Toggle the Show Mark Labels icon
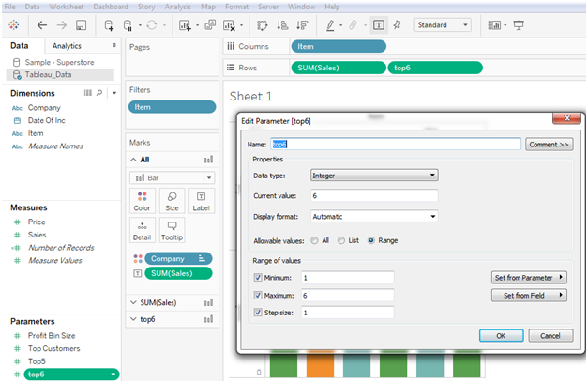The width and height of the screenshot is (588, 383). (379, 25)
